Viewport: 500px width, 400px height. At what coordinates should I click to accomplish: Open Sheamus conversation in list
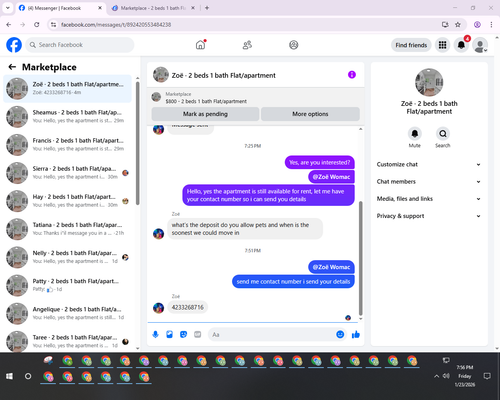coord(68,117)
